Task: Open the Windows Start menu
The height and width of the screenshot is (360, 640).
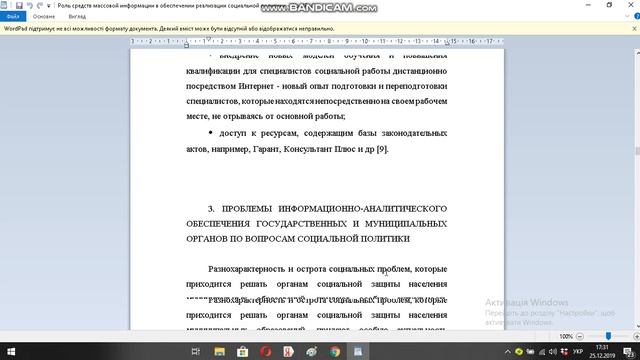Action: click(x=11, y=351)
